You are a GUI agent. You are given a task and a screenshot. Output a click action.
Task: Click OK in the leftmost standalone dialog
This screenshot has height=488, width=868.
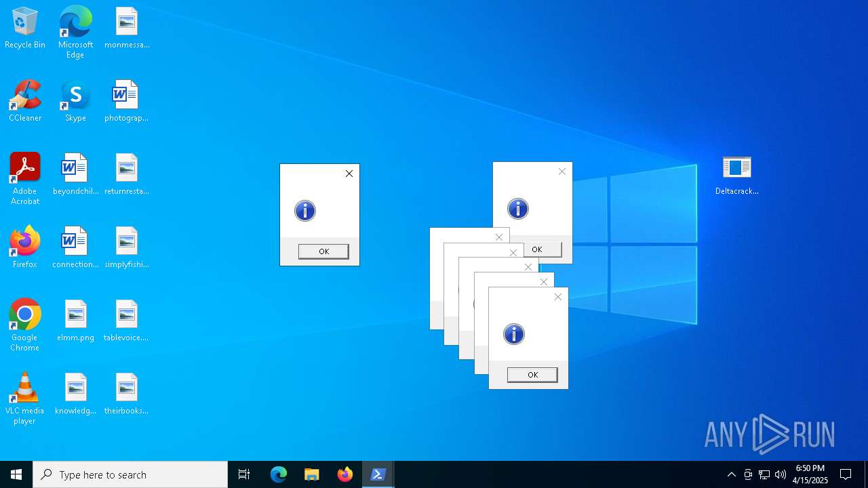point(323,251)
